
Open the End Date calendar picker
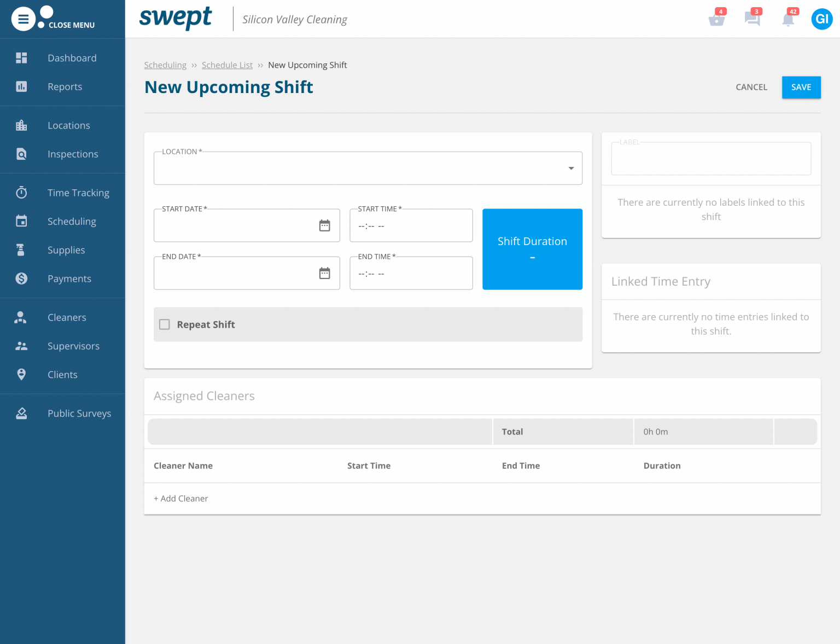tap(325, 273)
